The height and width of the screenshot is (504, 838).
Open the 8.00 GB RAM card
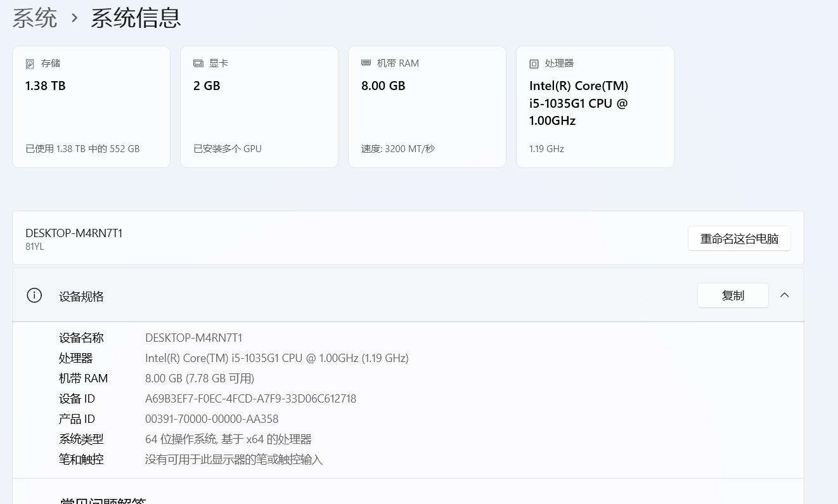click(x=427, y=107)
